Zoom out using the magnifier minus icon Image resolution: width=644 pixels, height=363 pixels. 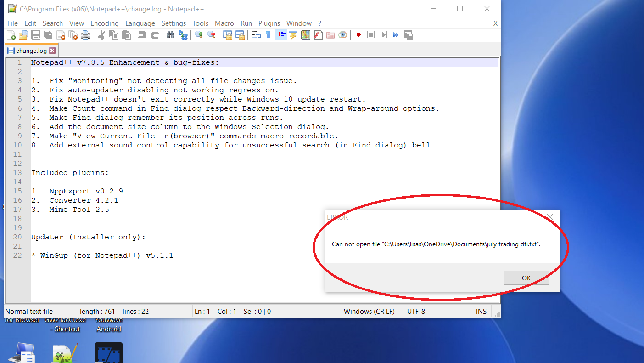(x=211, y=35)
